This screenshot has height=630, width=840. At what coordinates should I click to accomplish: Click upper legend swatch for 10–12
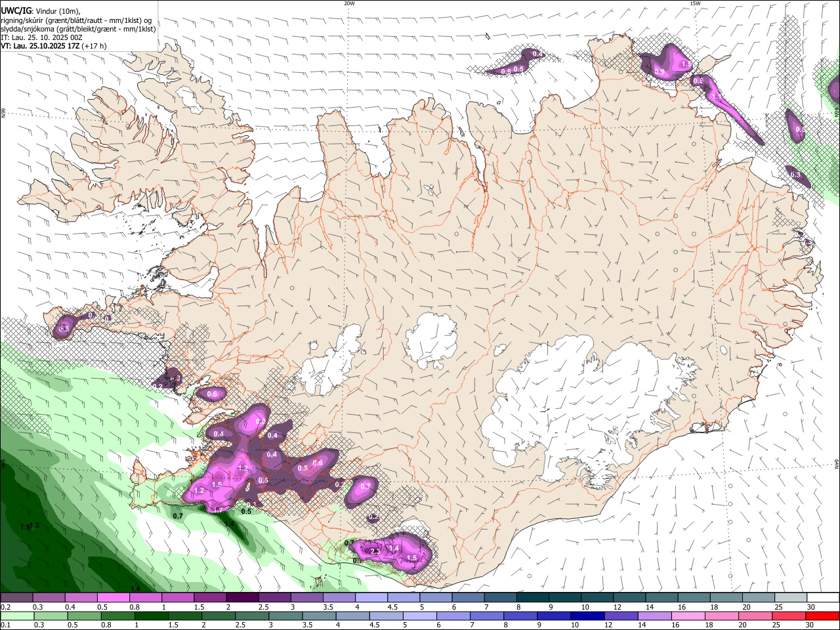point(597,598)
